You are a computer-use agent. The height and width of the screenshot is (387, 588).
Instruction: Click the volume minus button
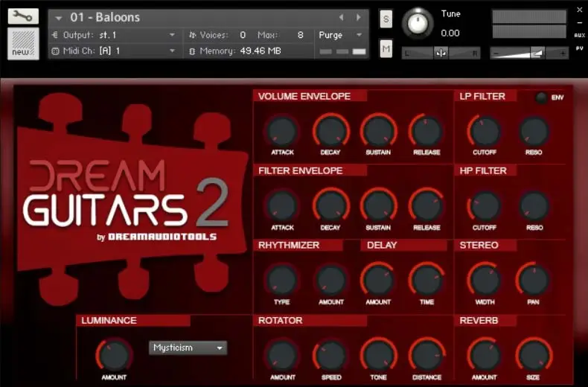pos(496,54)
